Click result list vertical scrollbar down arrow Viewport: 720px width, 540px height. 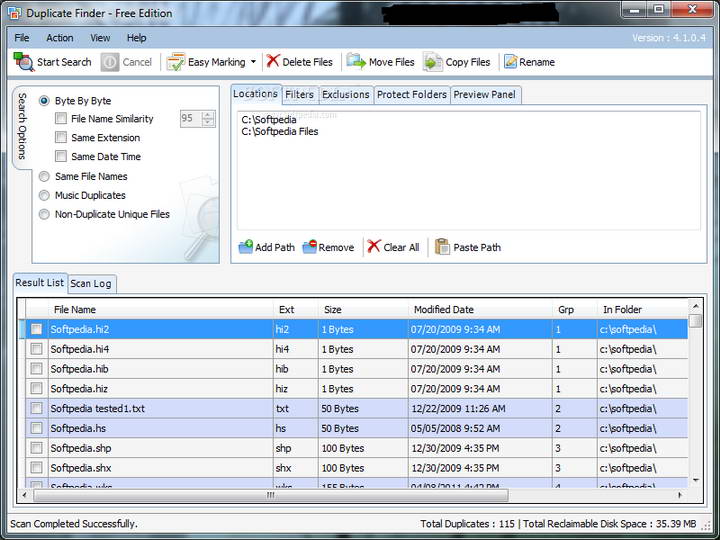coord(696,480)
